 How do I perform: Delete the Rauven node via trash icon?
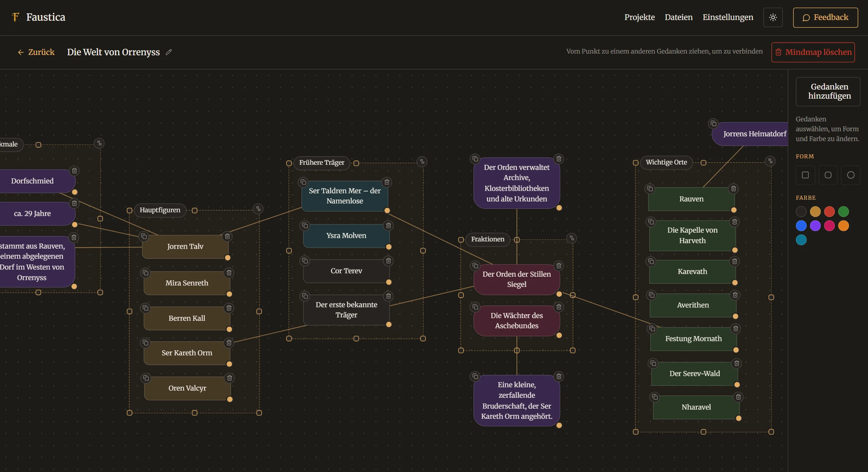[733, 189]
